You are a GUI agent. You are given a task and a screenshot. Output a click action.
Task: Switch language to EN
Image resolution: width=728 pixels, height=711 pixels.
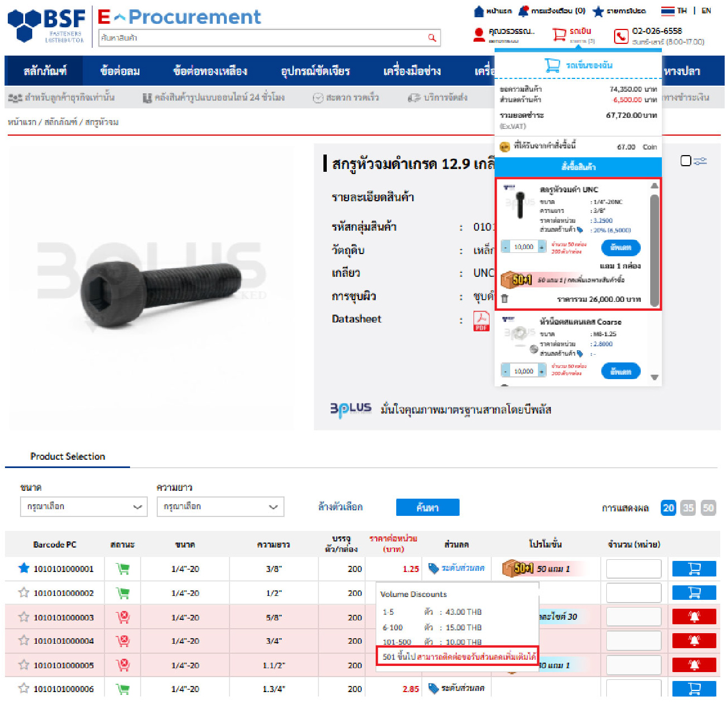tap(706, 11)
